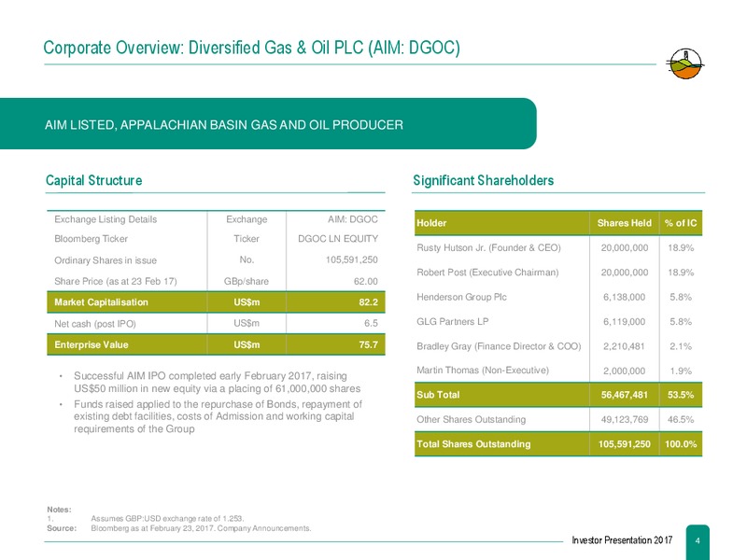
Task: Click the 62.00 share price value
Action: [365, 282]
